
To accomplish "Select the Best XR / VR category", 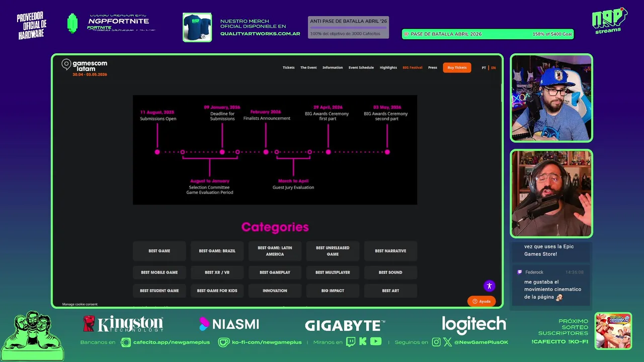I will tap(217, 273).
